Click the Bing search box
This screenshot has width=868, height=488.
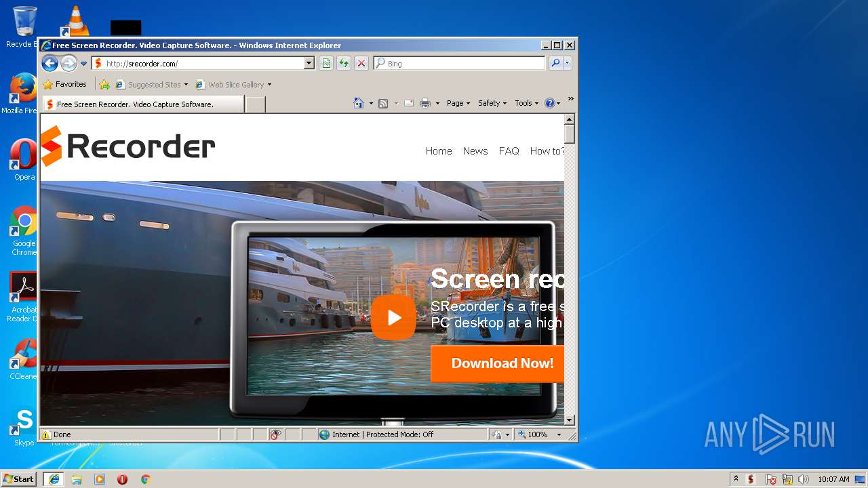click(459, 63)
